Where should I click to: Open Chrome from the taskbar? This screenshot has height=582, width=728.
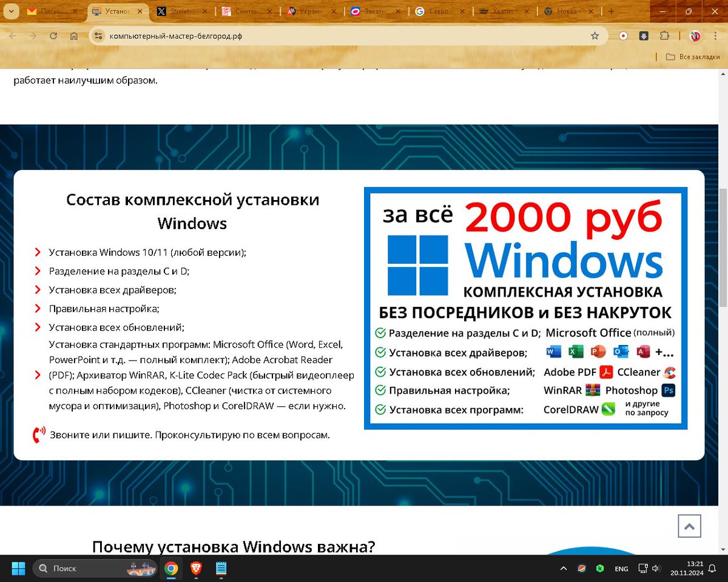point(171,568)
